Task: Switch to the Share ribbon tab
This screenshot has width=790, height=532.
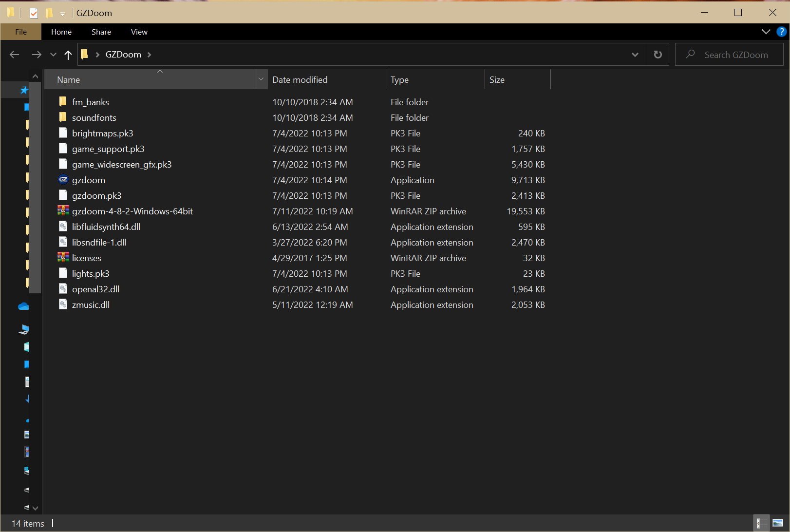Action: (x=101, y=32)
